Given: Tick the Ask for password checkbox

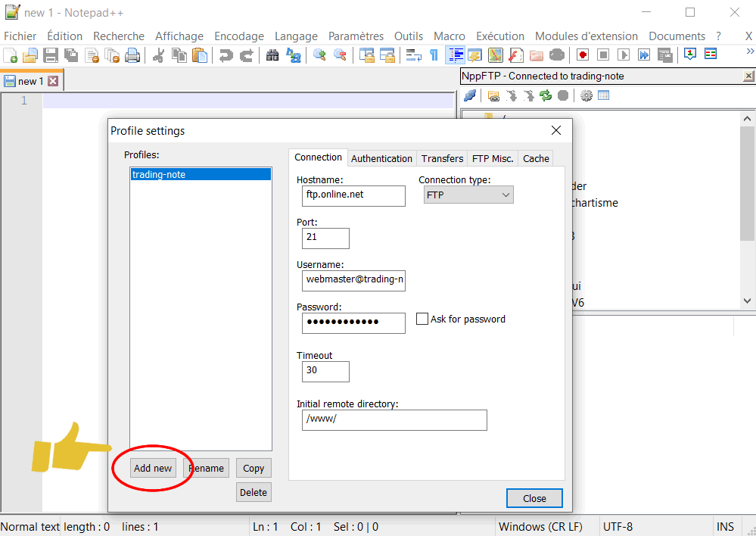Looking at the screenshot, I should click(422, 319).
